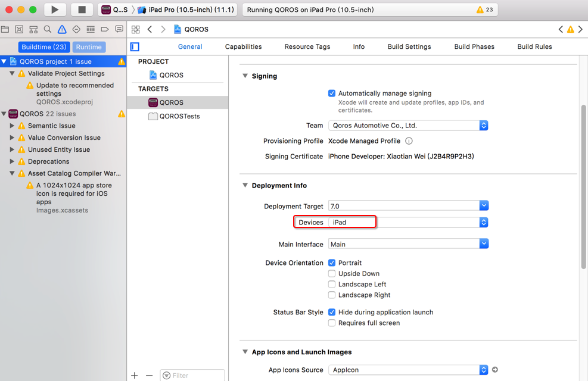Show the find navigator magnifier icon
Screen dimensions: 588x381
[x=48, y=29]
